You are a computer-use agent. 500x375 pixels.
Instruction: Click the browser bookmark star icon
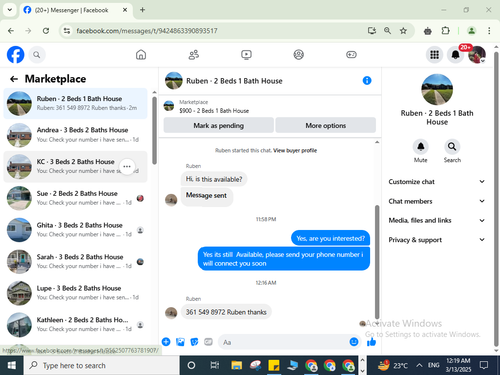403,31
